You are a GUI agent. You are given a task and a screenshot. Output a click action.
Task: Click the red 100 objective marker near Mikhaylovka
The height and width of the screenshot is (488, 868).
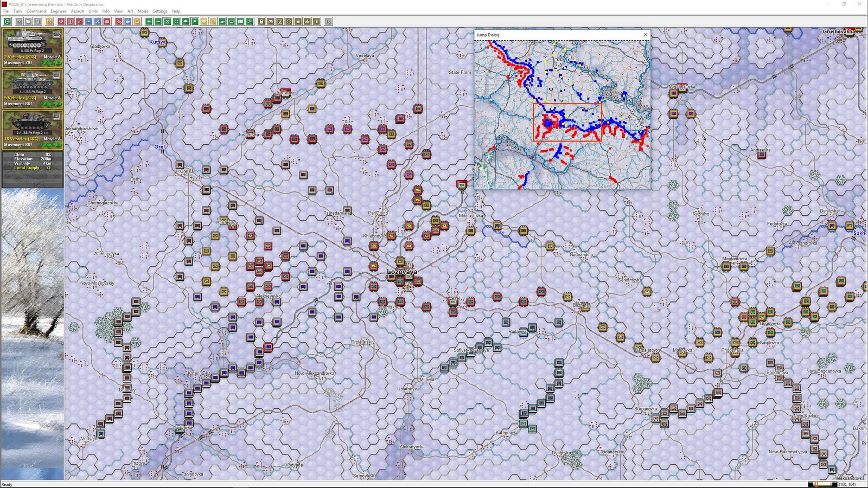[462, 185]
